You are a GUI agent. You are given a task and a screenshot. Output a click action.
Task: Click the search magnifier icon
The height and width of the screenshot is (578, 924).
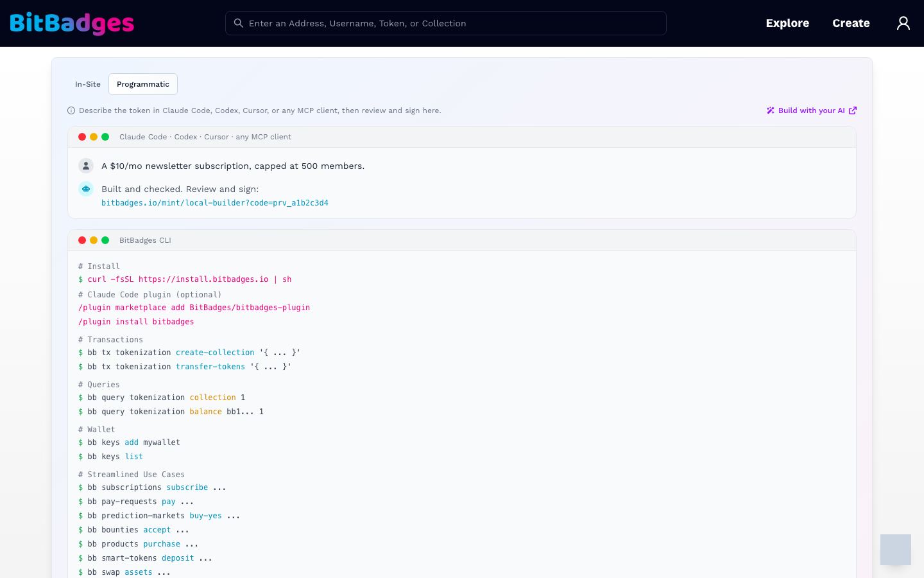[x=239, y=23]
